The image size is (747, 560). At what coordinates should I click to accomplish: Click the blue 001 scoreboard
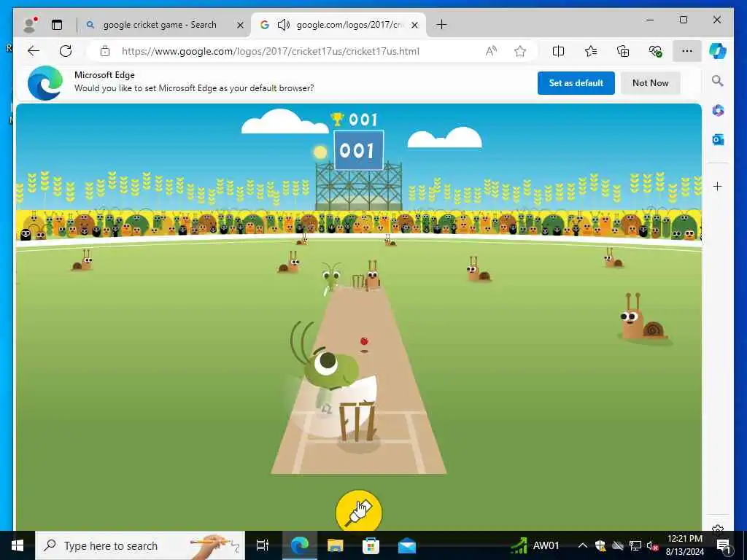(358, 150)
